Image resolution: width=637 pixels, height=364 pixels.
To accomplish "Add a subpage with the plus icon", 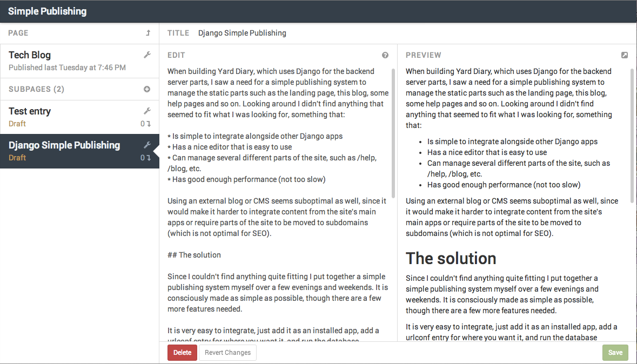I will [147, 89].
